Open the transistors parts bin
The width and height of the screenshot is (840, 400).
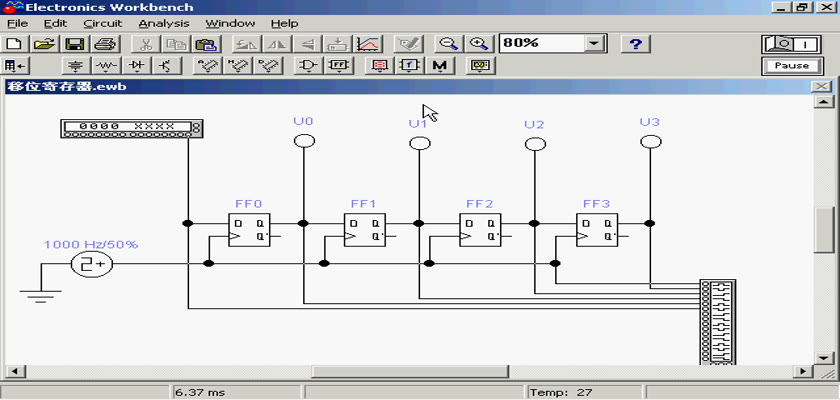click(165, 66)
